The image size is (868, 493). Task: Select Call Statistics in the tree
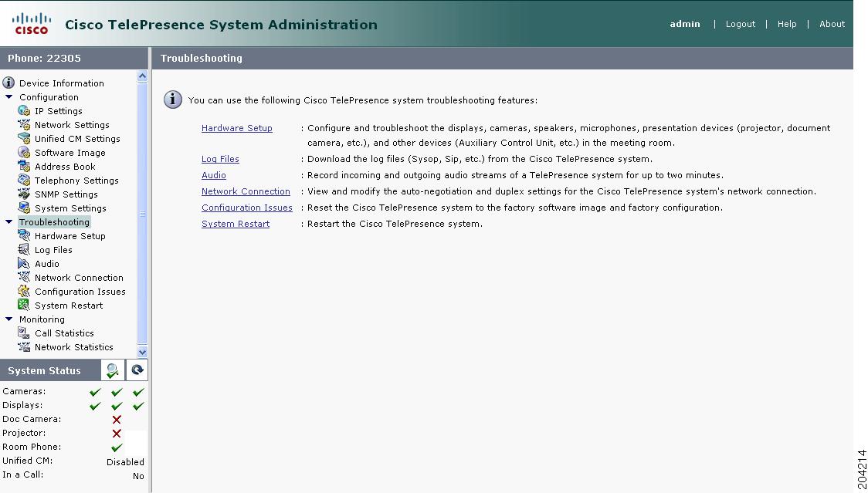tap(64, 333)
